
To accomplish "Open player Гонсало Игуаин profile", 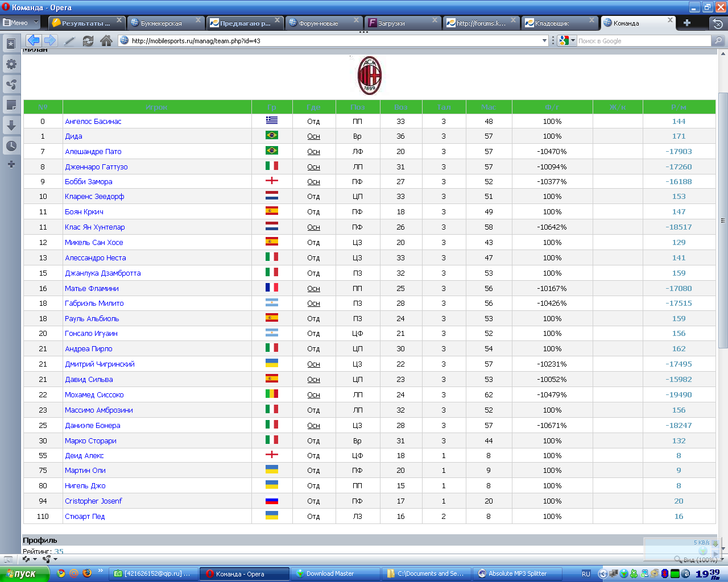I will [x=91, y=334].
